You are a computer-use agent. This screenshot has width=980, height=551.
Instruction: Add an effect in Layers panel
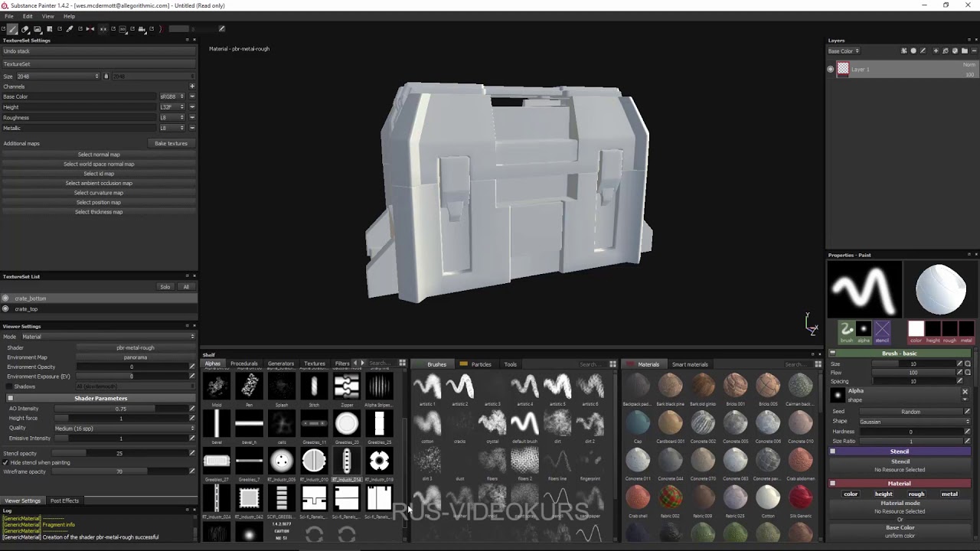904,51
